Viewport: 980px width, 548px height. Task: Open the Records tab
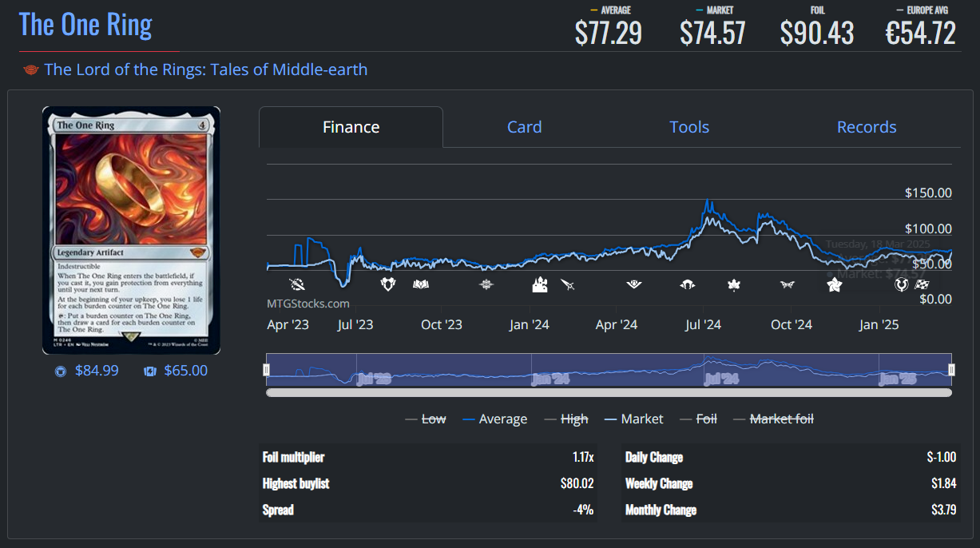867,127
